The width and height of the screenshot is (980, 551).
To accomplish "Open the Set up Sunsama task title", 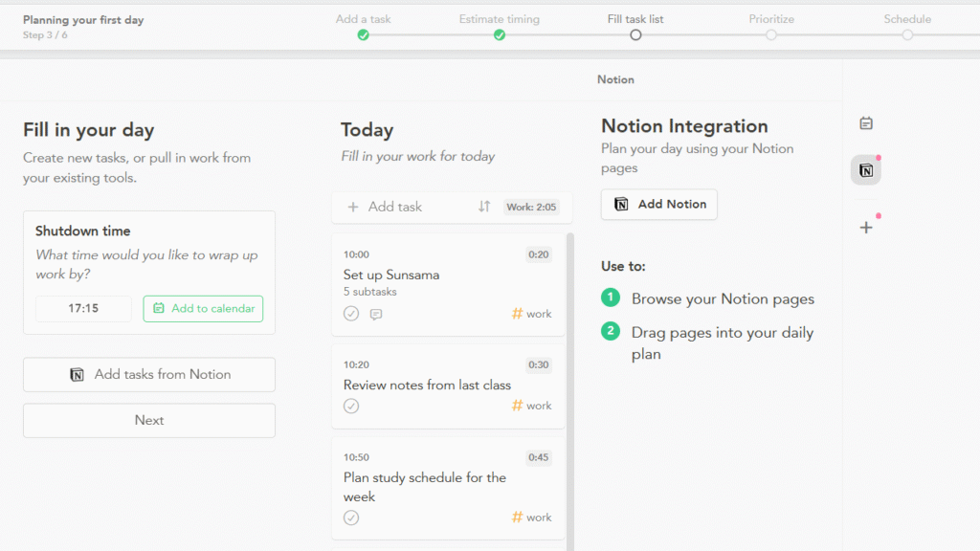I will 391,275.
